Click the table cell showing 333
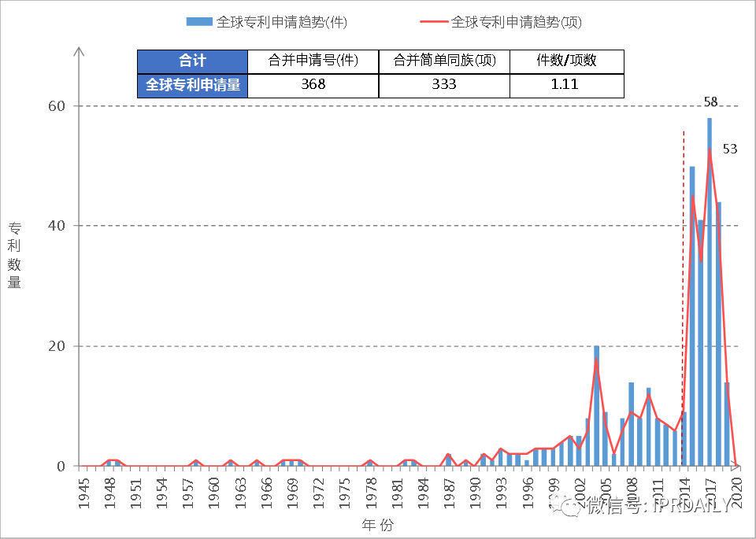Viewport: 756px width, 539px height. coord(444,86)
